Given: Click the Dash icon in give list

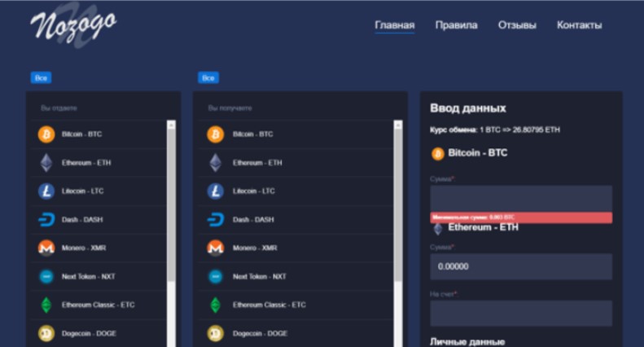Looking at the screenshot, I should 46,220.
